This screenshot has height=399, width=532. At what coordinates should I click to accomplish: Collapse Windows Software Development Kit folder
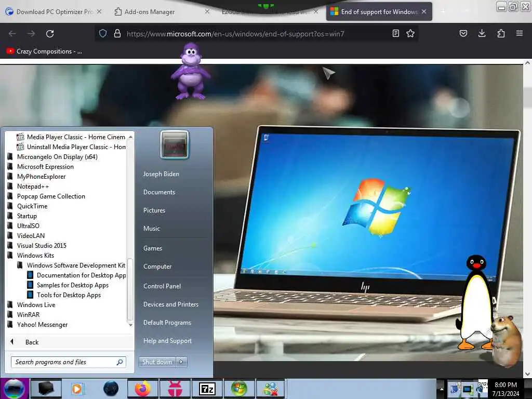click(71, 265)
